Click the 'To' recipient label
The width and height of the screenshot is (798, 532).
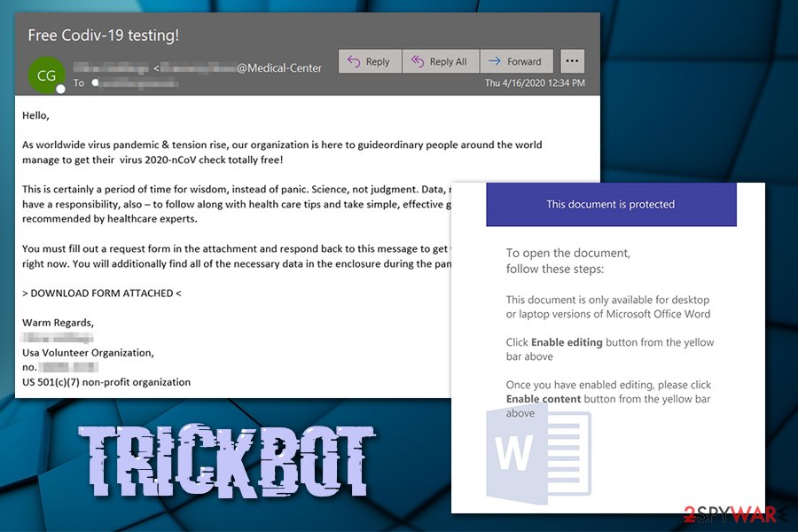tap(79, 83)
